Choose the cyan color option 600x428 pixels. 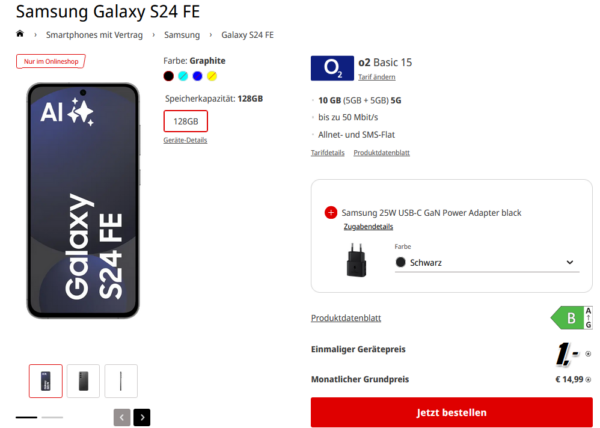pos(183,76)
